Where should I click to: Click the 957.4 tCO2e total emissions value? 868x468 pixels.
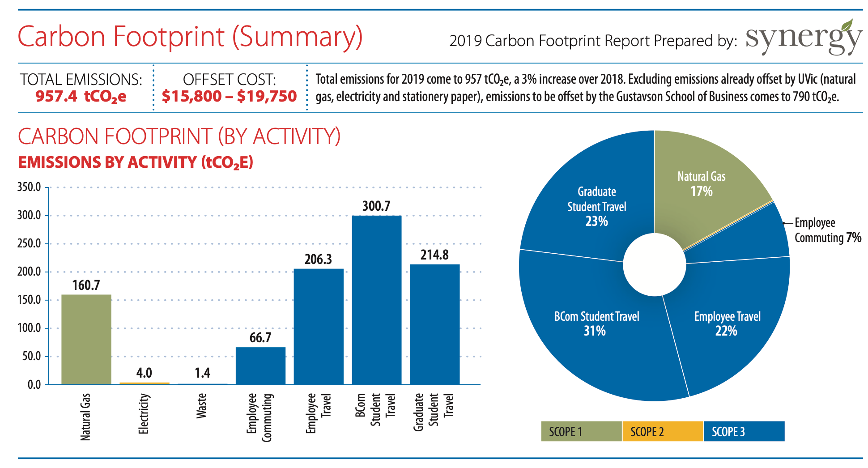coord(81,96)
